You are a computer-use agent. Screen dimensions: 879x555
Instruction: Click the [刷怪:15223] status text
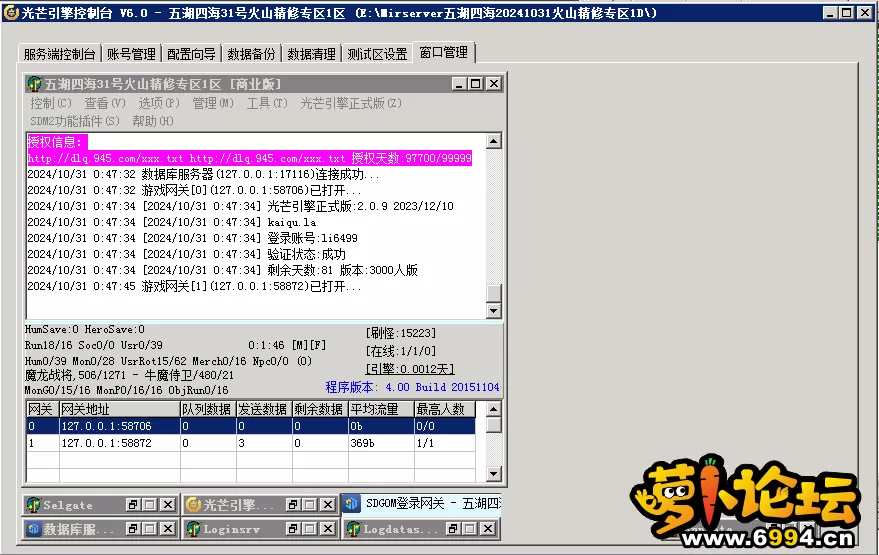coord(401,333)
